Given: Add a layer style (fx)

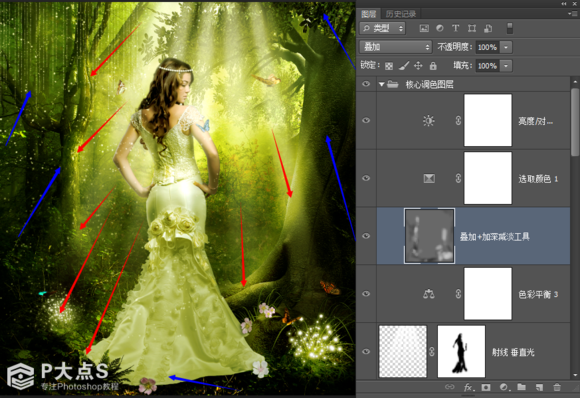Looking at the screenshot, I should tap(468, 387).
